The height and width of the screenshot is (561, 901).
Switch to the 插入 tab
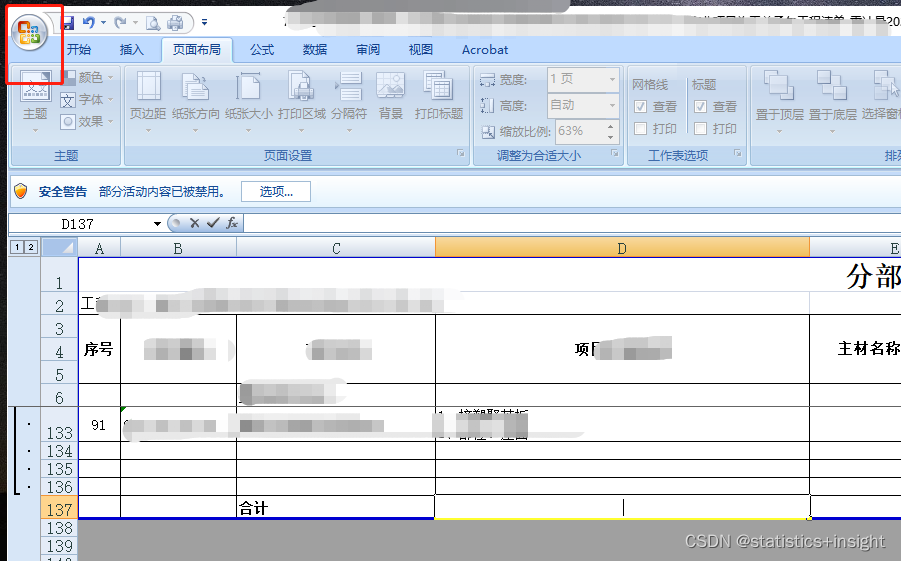point(132,50)
